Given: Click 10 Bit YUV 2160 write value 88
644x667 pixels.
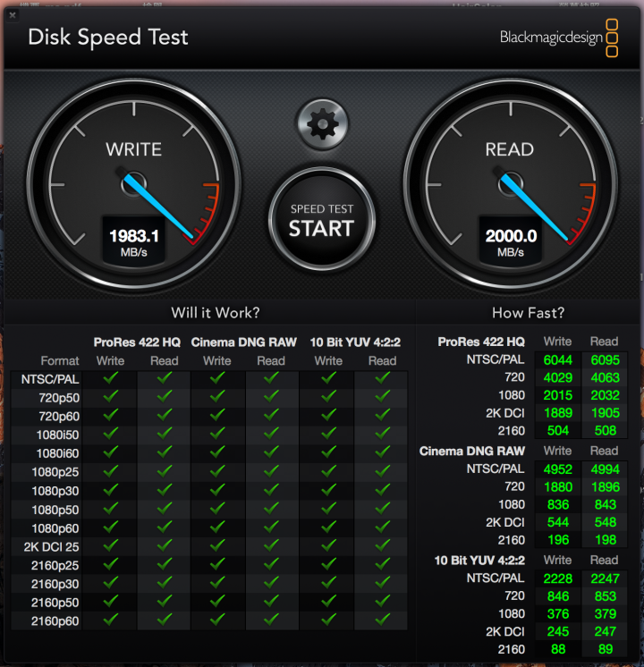Looking at the screenshot, I should point(557,649).
